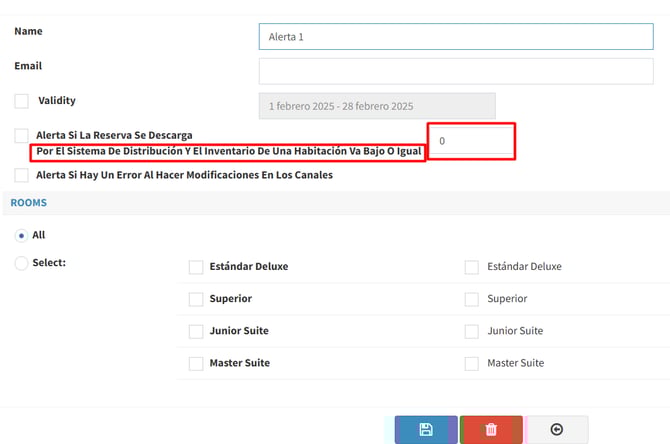Choose the 'Select:' rooms radio button
The height and width of the screenshot is (444, 670).
(x=21, y=263)
